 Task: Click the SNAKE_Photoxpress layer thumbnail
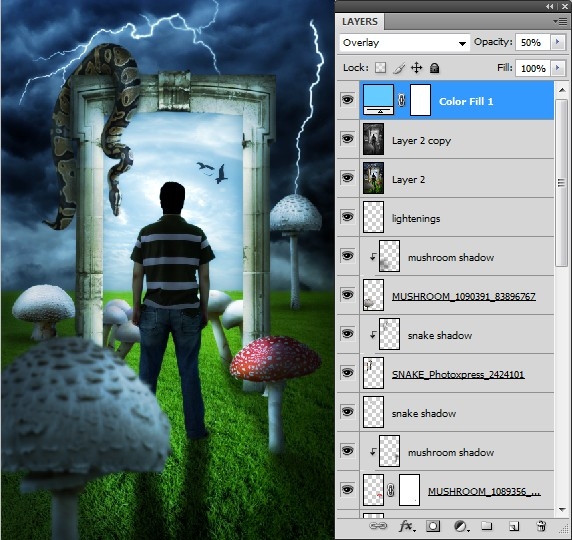click(x=373, y=373)
